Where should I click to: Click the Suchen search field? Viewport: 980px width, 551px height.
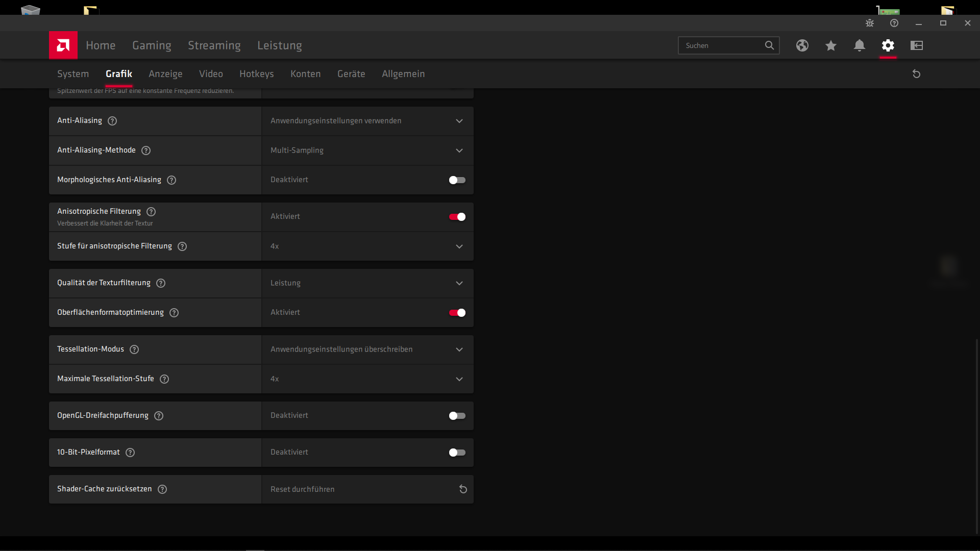coord(720,45)
